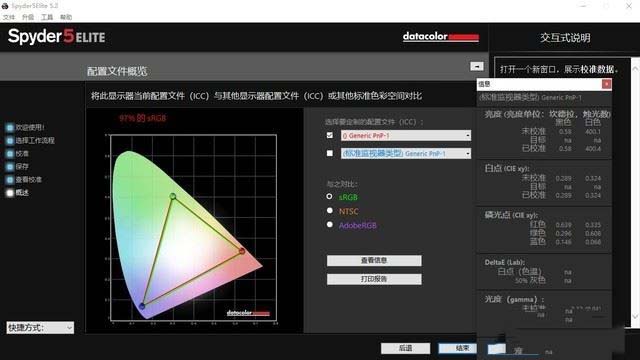Uncheck the first Generic PnP-1 profile checkbox
This screenshot has width=640, height=360.
(330, 135)
